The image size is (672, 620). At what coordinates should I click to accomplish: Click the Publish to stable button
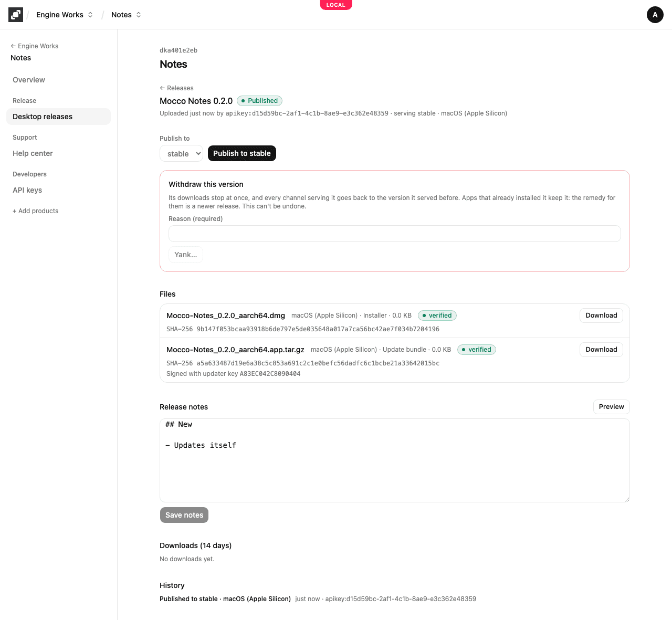point(242,153)
